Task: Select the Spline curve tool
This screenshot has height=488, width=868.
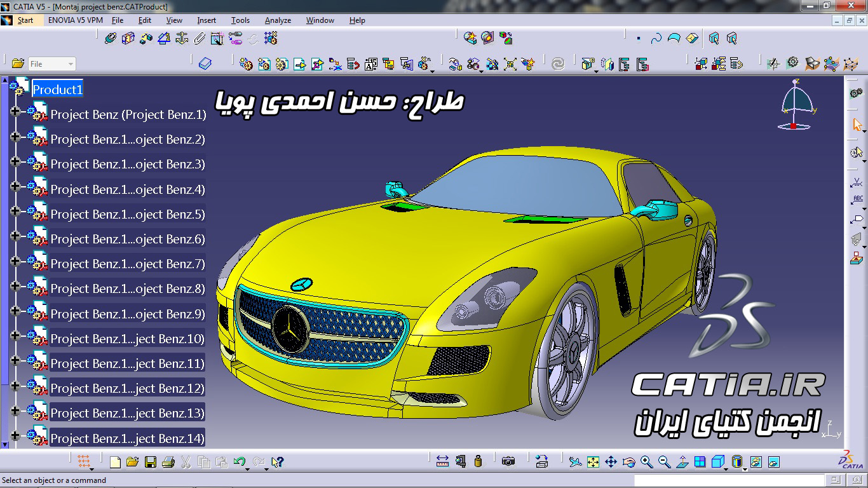Action: [656, 39]
